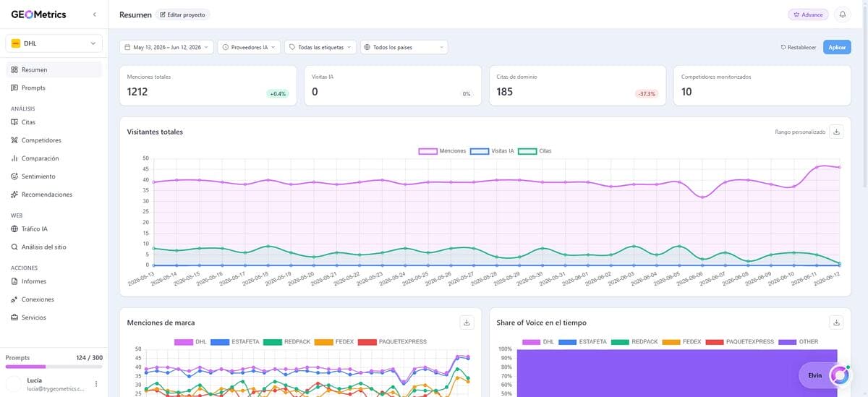Viewport: 868px width, 397px height.
Task: Go to Resumen in the sidebar
Action: [x=54, y=70]
